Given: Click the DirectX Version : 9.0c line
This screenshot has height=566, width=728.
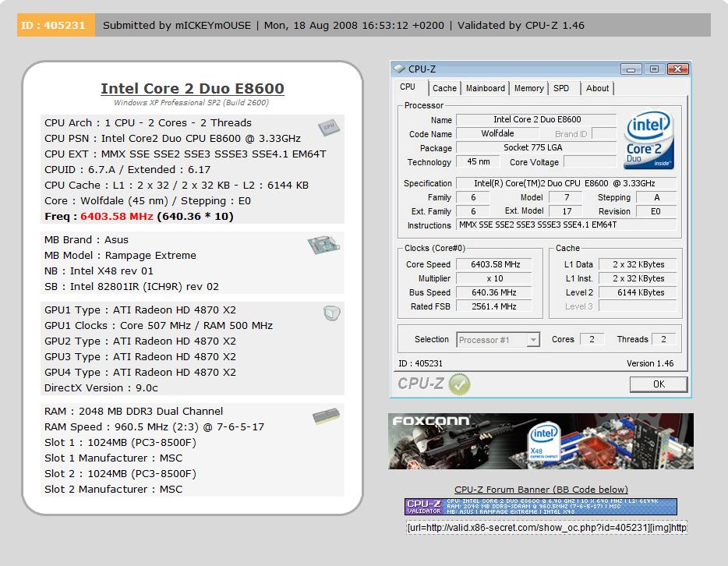Looking at the screenshot, I should coord(101,387).
